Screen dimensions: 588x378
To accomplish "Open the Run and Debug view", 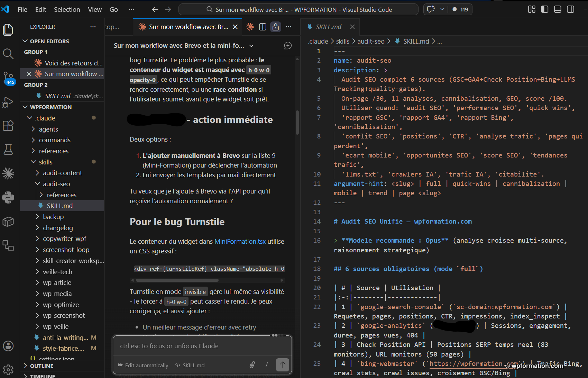I will 8,102.
